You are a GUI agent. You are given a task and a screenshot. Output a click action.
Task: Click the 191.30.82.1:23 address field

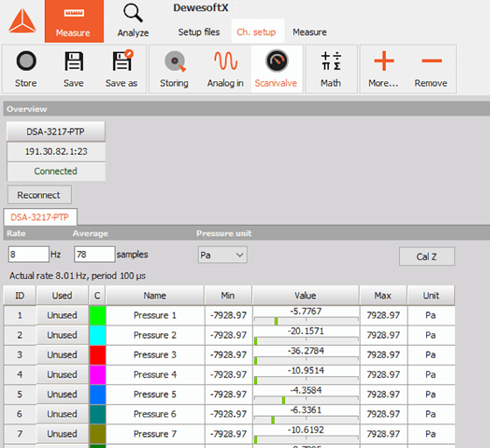[x=56, y=152]
